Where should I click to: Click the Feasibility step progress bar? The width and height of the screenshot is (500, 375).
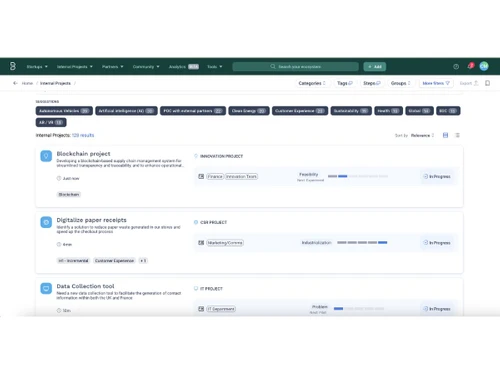click(358, 176)
